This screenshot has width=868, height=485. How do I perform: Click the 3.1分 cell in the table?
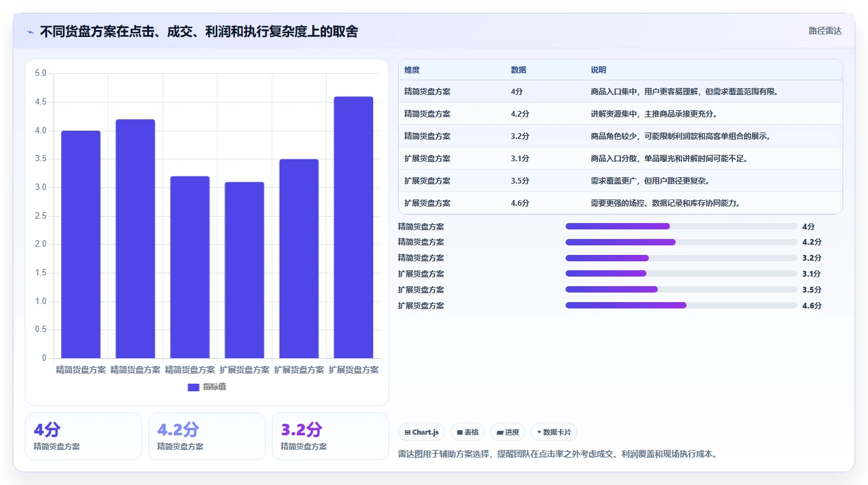tap(520, 159)
